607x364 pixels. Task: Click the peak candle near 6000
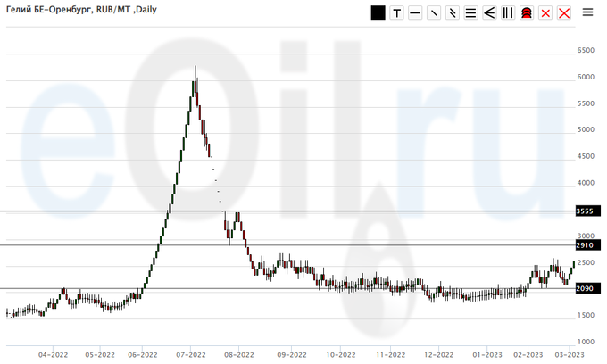tap(195, 80)
